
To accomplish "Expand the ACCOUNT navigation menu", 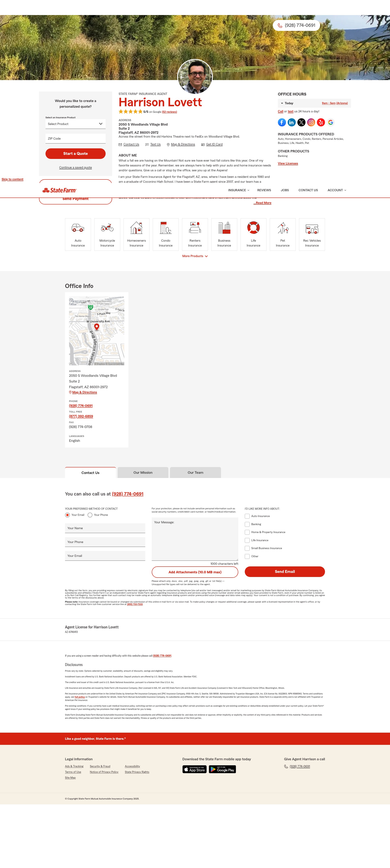I will 337,190.
